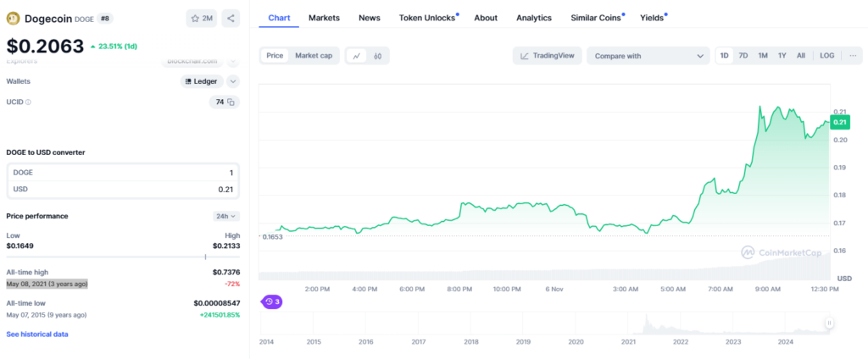Open the Chart tab
The image size is (868, 359).
click(279, 18)
